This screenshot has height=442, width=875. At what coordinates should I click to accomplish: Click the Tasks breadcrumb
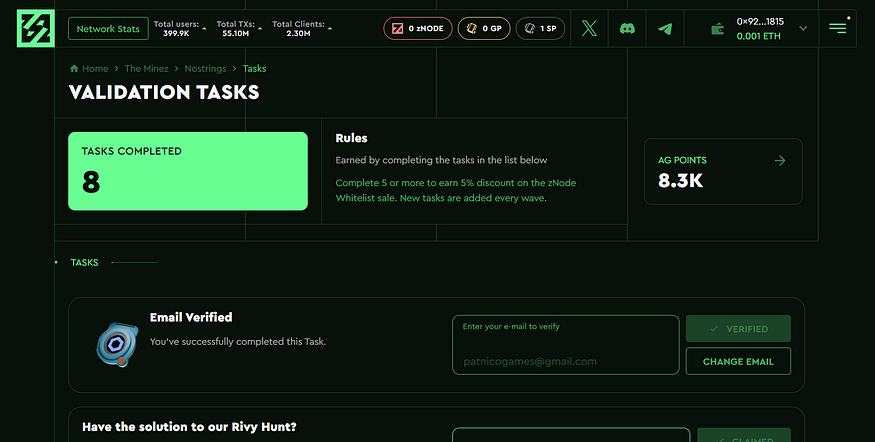pyautogui.click(x=254, y=69)
